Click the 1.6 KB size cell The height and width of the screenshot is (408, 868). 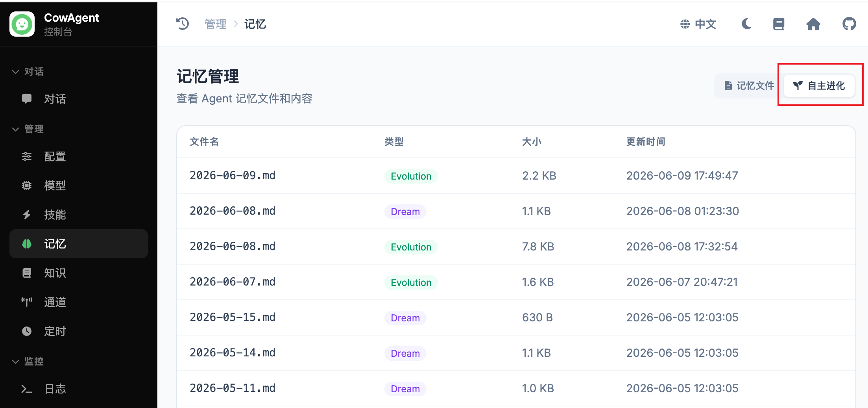click(538, 282)
